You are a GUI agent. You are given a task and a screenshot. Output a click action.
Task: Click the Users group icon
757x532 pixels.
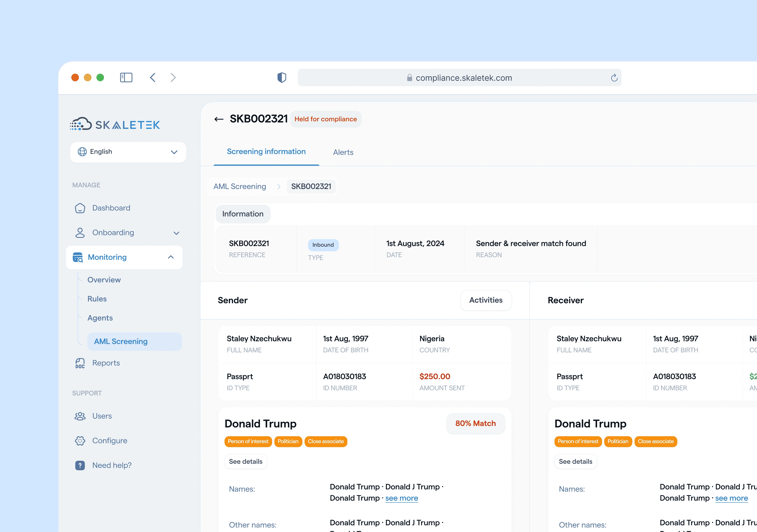[80, 416]
